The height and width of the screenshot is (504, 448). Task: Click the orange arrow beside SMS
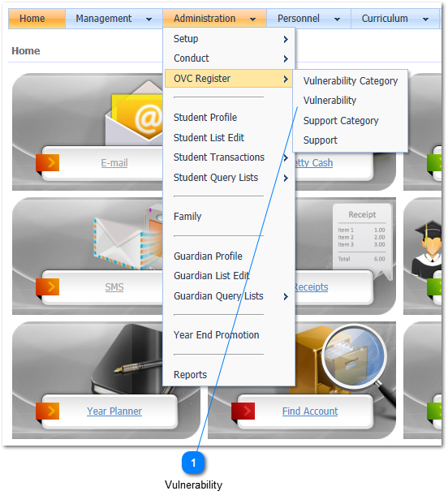[x=48, y=286]
